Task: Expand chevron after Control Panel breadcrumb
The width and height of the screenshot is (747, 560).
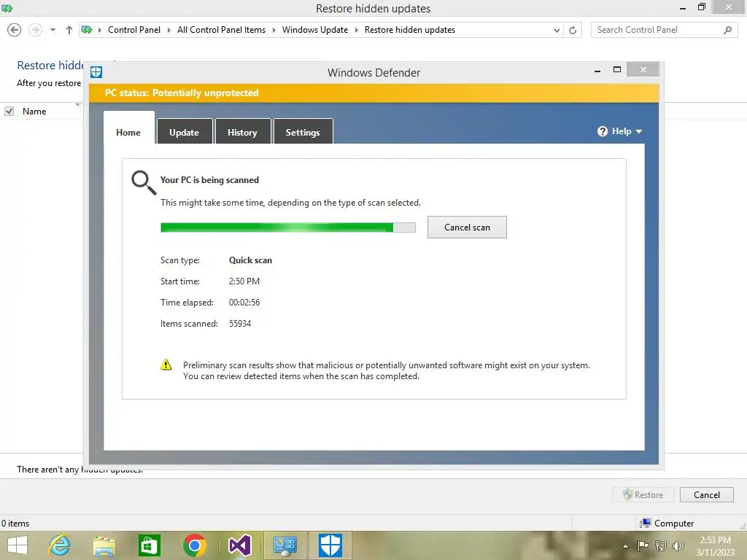Action: pos(169,30)
